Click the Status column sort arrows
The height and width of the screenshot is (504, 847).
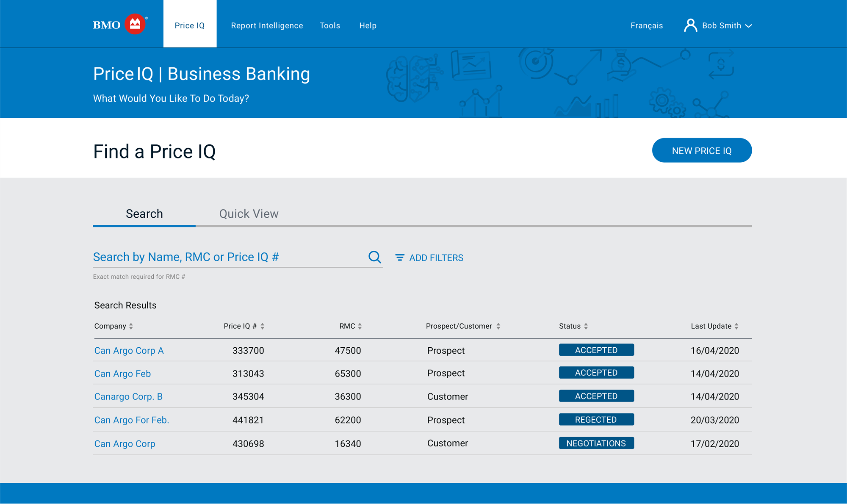coord(586,326)
